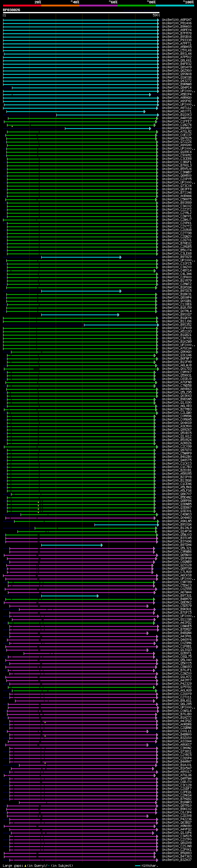Screen dimensions: 197x868
Task: Open hit UniRef100_P42236
Action: tap(176, 819)
